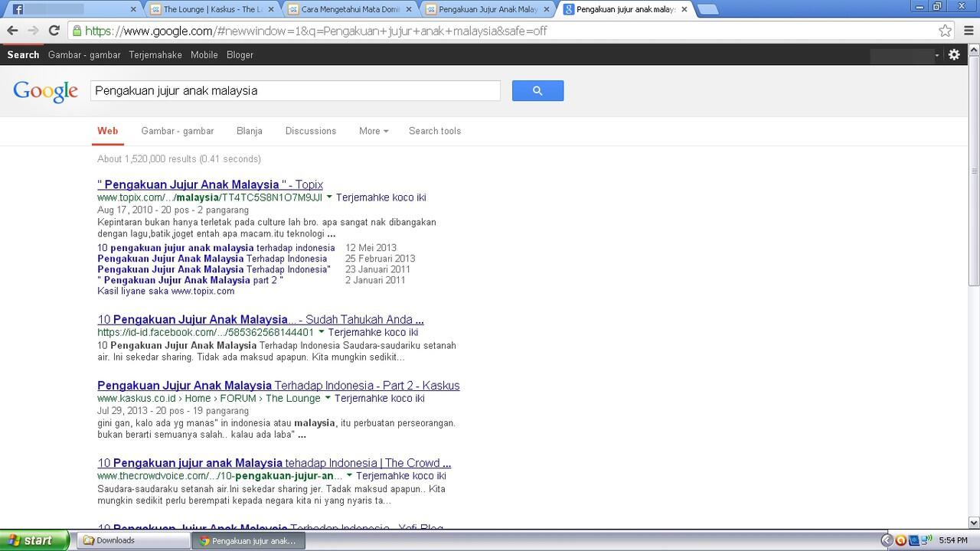Open Terjemahake in top bar
Screen dimensions: 980x551
(x=155, y=55)
